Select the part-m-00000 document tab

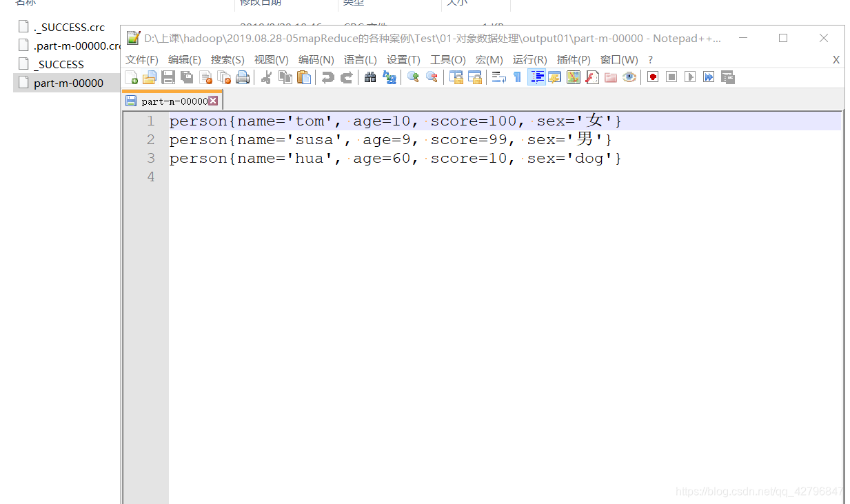point(174,101)
